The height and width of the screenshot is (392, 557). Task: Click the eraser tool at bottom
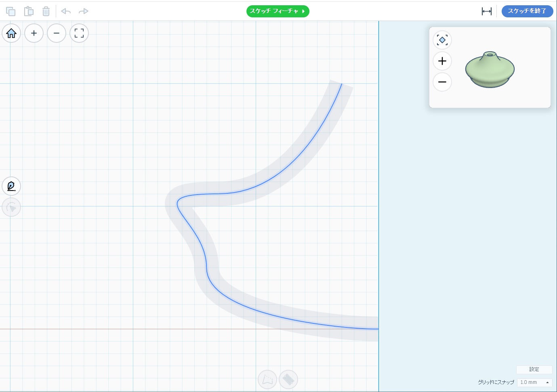pos(288,379)
